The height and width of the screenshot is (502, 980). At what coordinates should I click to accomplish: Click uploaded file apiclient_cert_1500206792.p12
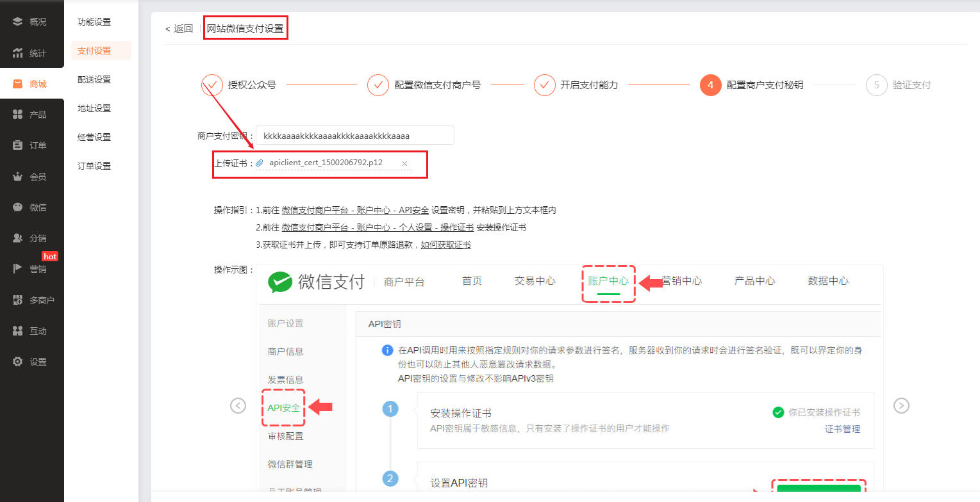point(326,163)
